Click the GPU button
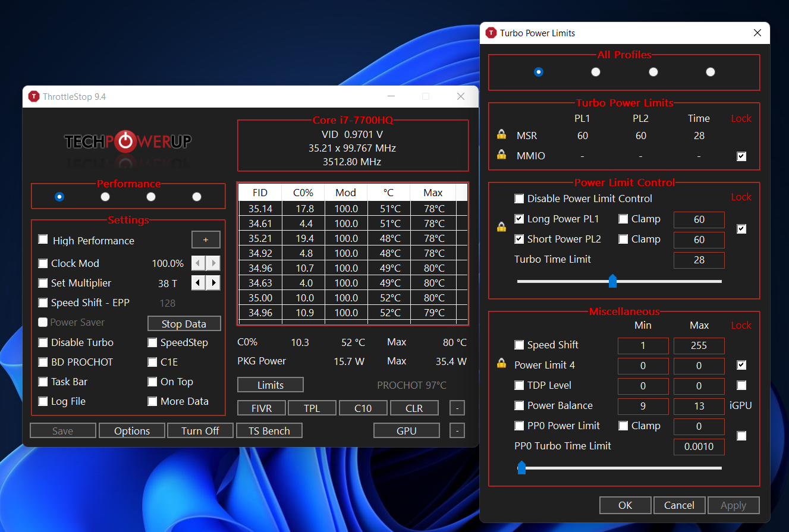The width and height of the screenshot is (789, 532). pyautogui.click(x=407, y=430)
